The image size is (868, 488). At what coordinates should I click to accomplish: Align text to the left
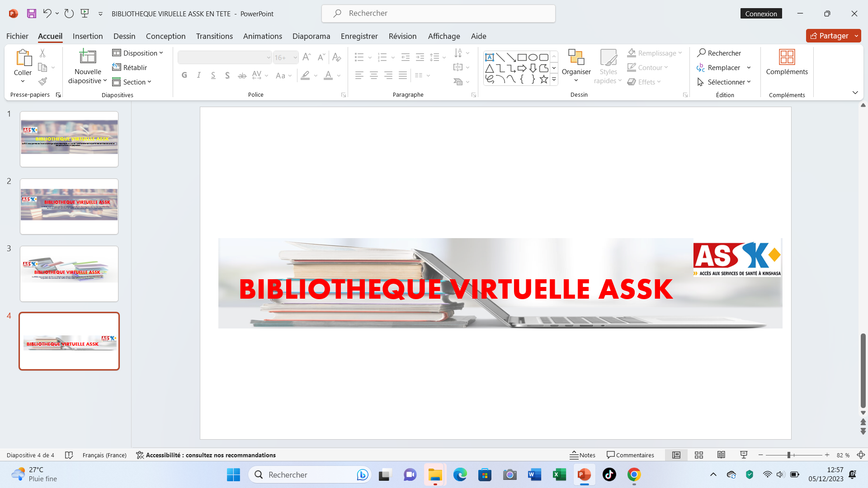pyautogui.click(x=359, y=75)
